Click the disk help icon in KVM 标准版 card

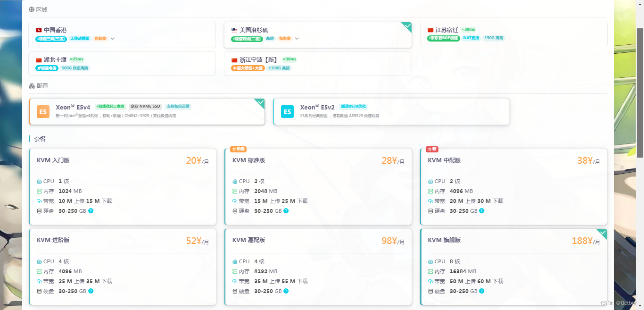pyautogui.click(x=286, y=211)
